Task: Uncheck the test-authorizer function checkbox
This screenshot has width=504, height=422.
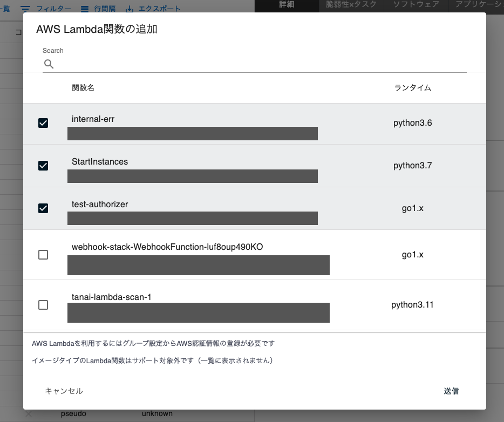Action: point(43,208)
